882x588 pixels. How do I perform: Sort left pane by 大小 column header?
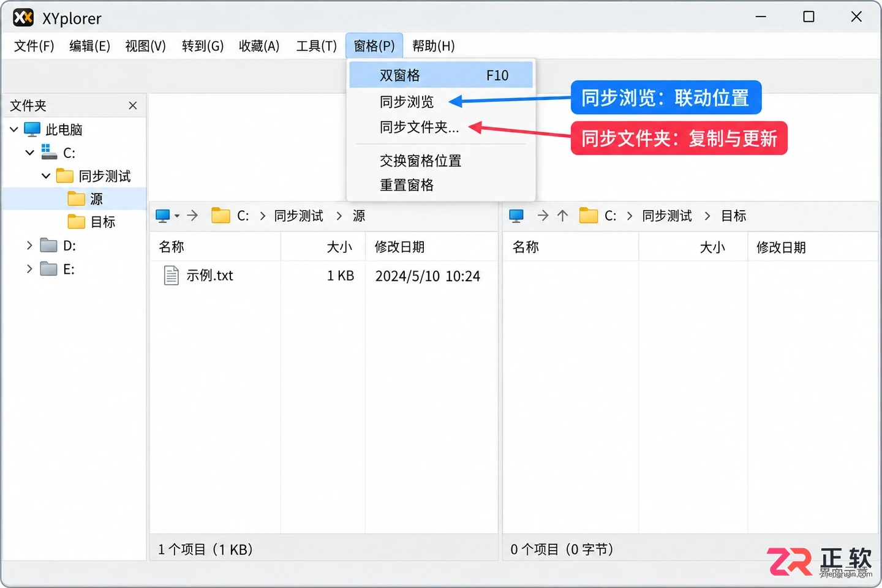click(323, 247)
